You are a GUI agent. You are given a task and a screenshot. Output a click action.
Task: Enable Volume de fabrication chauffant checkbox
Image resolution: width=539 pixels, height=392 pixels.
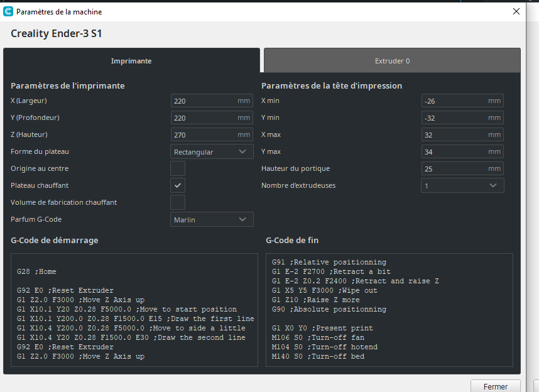click(x=178, y=202)
